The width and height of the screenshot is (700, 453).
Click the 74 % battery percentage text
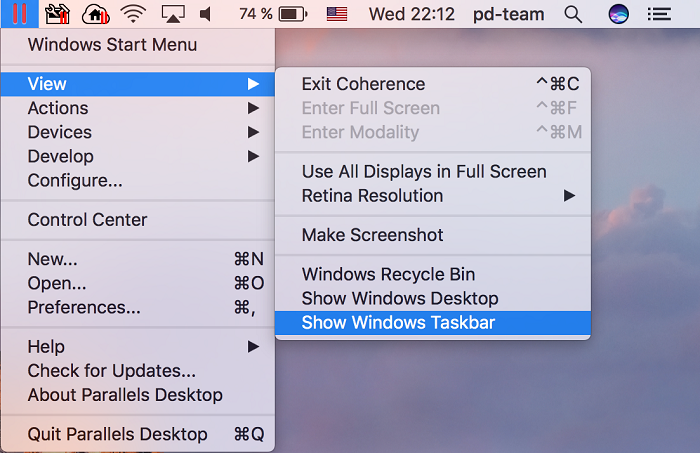pos(256,14)
